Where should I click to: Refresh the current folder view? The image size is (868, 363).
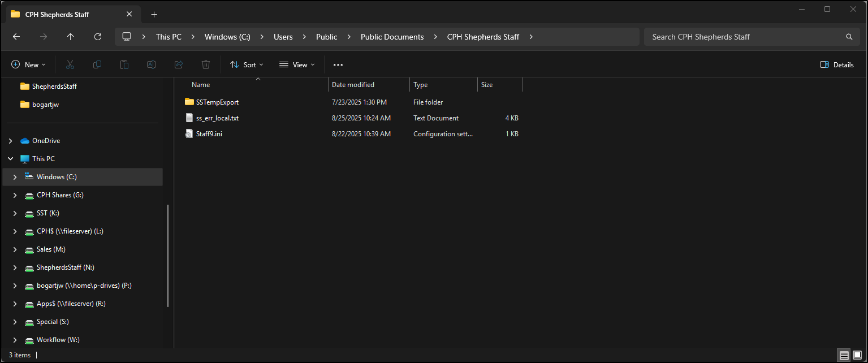[x=98, y=37]
